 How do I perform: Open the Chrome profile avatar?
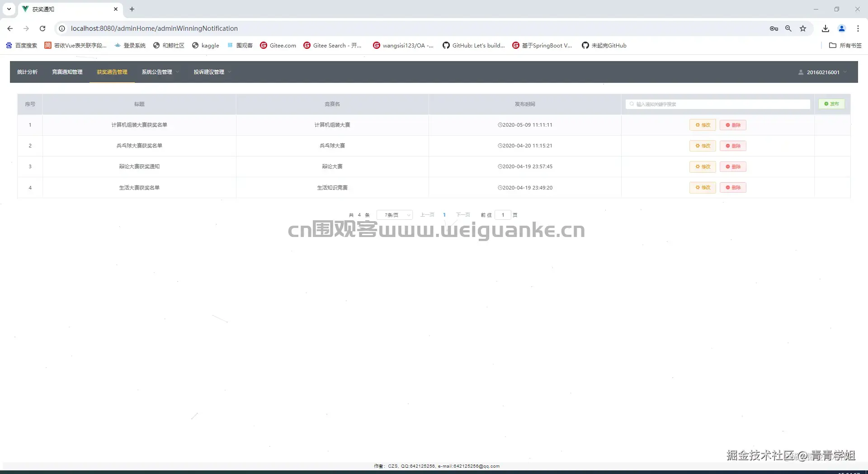[x=842, y=28]
